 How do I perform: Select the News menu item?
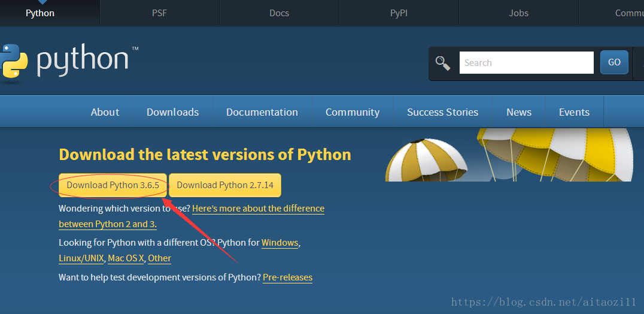[518, 112]
